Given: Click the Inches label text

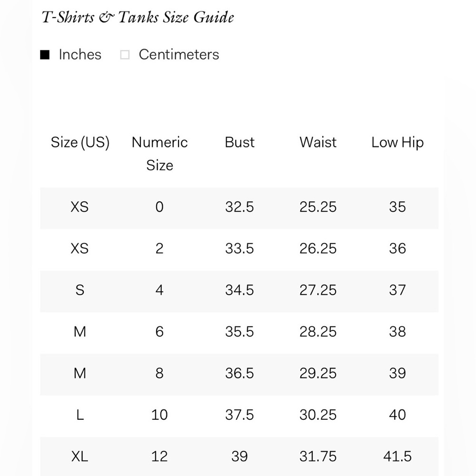Looking at the screenshot, I should coord(80,55).
